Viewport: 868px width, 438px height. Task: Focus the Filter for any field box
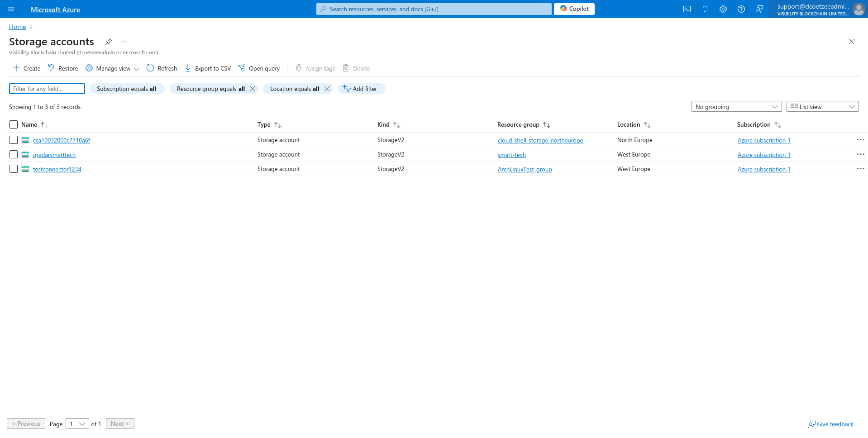tap(47, 89)
